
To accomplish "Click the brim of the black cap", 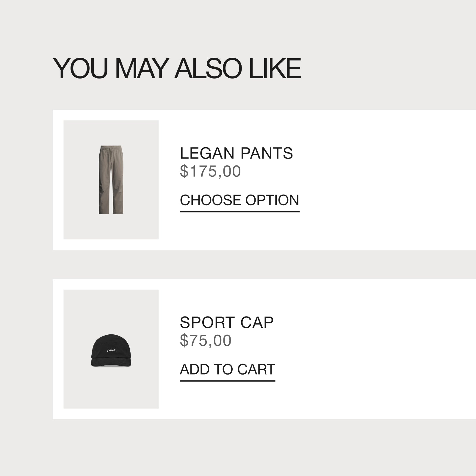I will pos(111,363).
